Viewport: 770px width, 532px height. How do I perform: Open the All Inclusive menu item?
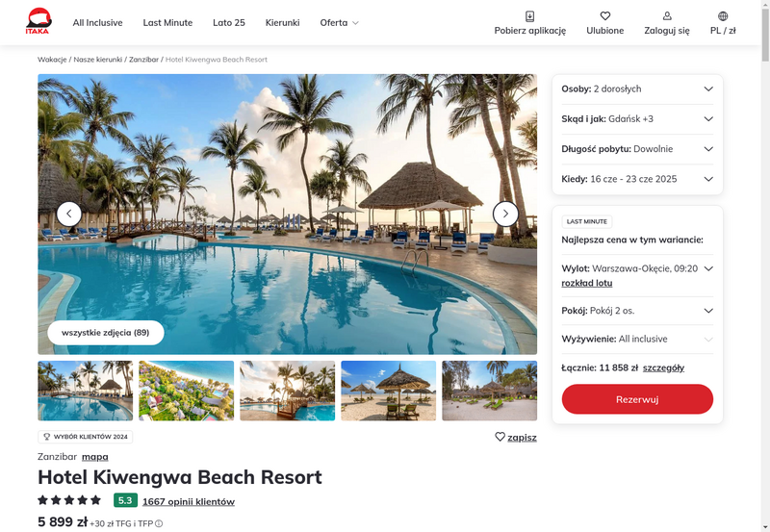click(98, 22)
